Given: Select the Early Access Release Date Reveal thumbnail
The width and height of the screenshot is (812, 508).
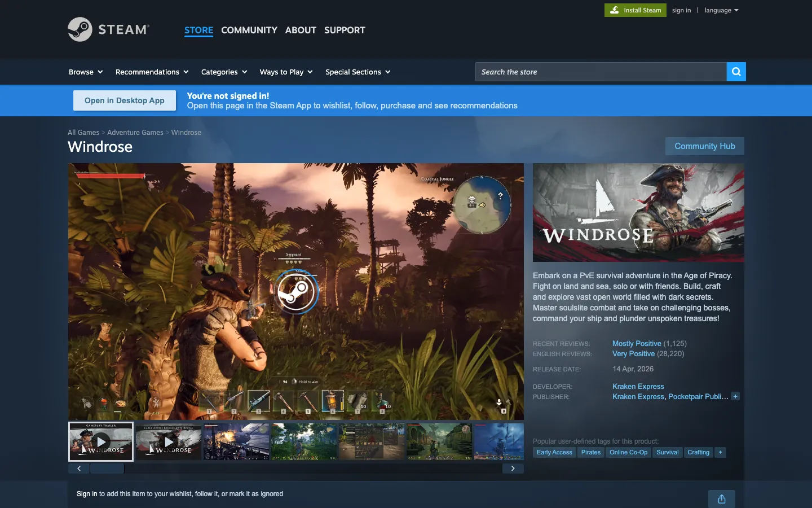Looking at the screenshot, I should (x=169, y=441).
